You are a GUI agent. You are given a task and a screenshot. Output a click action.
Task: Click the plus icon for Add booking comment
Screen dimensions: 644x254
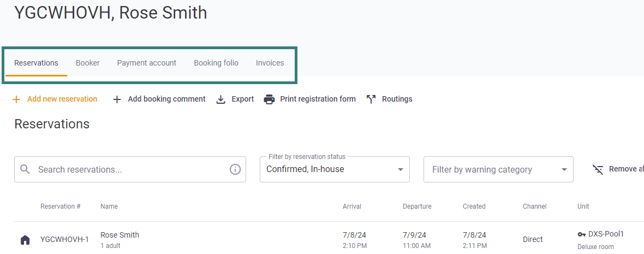117,99
